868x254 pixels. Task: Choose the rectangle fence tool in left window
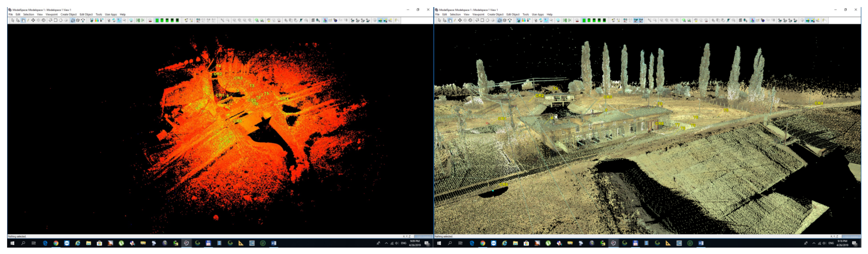tap(56, 21)
